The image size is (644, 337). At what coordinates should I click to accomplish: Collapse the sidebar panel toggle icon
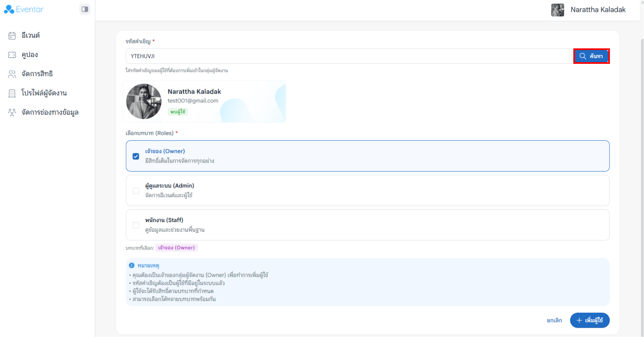[85, 9]
